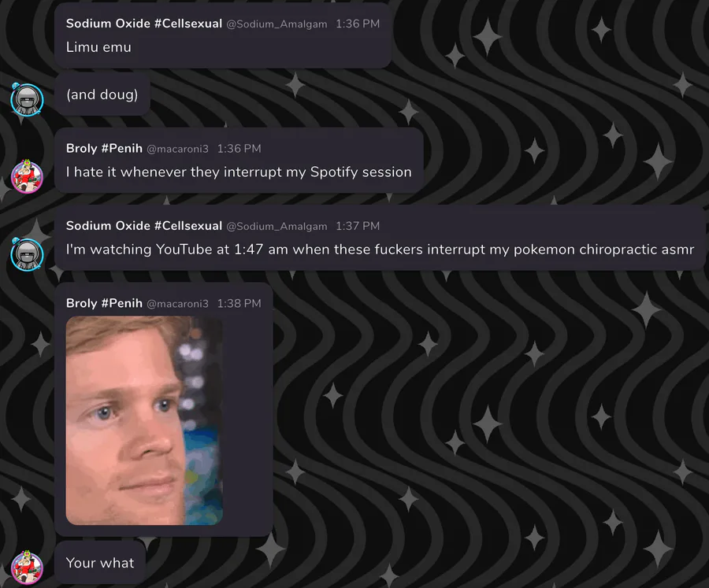Open @macaroni3 handle above the GIF
Screen dimensions: 709x588
coord(178,303)
